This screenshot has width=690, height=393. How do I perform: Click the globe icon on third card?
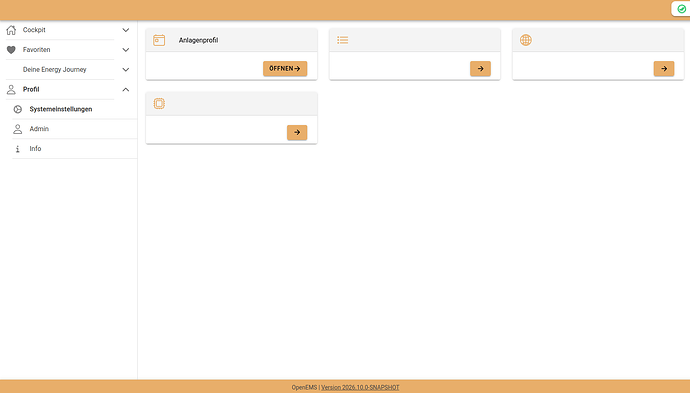click(526, 40)
